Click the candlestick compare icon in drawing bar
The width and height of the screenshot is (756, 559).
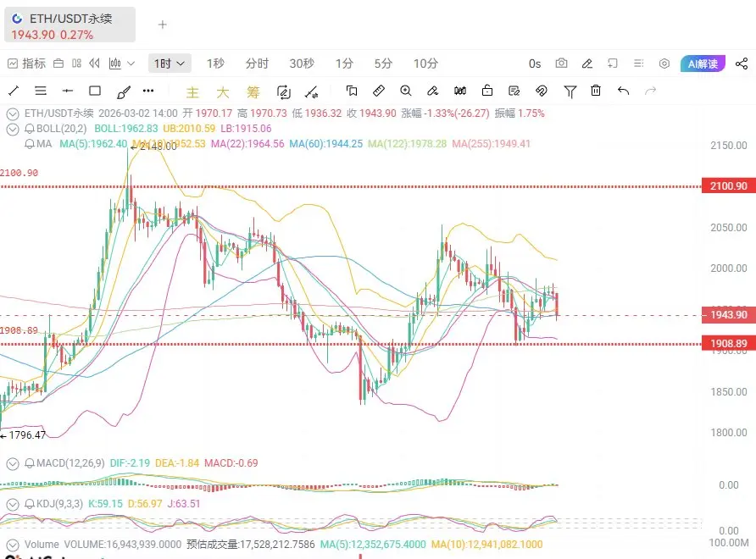[460, 91]
